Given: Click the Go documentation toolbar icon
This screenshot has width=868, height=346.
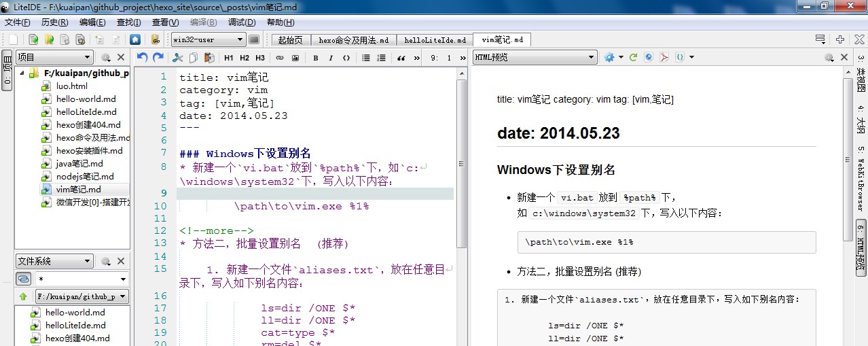Looking at the screenshot, I should click(x=156, y=39).
